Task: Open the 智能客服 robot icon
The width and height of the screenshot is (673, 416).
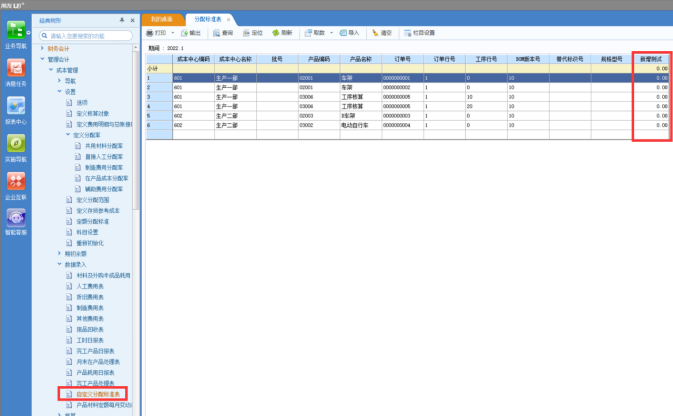Action: point(16,218)
